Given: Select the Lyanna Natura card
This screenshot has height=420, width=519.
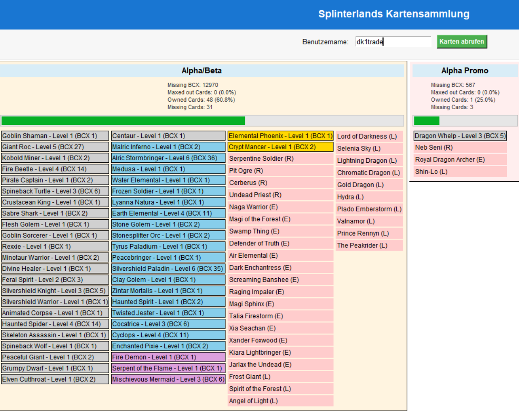Looking at the screenshot, I should coord(168,202).
